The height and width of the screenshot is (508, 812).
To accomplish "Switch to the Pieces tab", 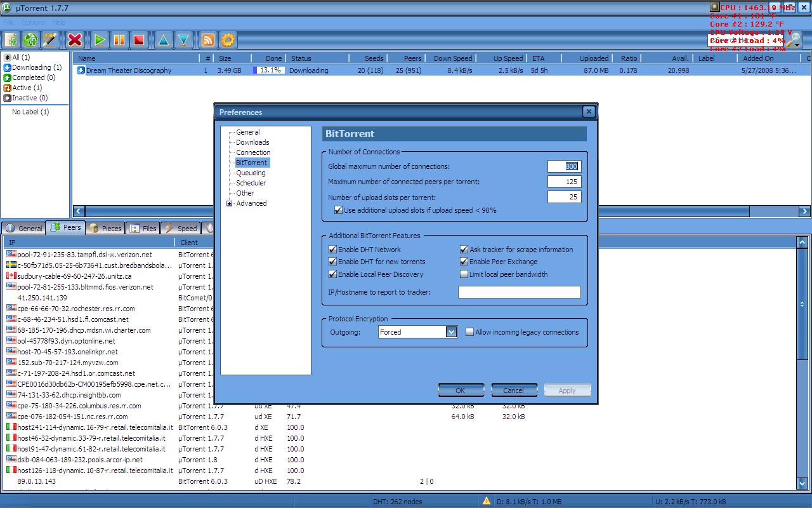I will 105,228.
